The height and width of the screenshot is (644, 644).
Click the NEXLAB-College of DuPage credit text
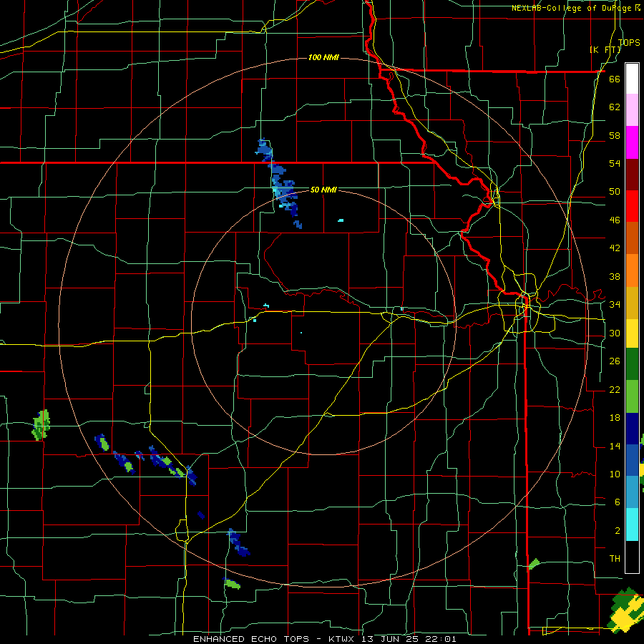point(575,8)
